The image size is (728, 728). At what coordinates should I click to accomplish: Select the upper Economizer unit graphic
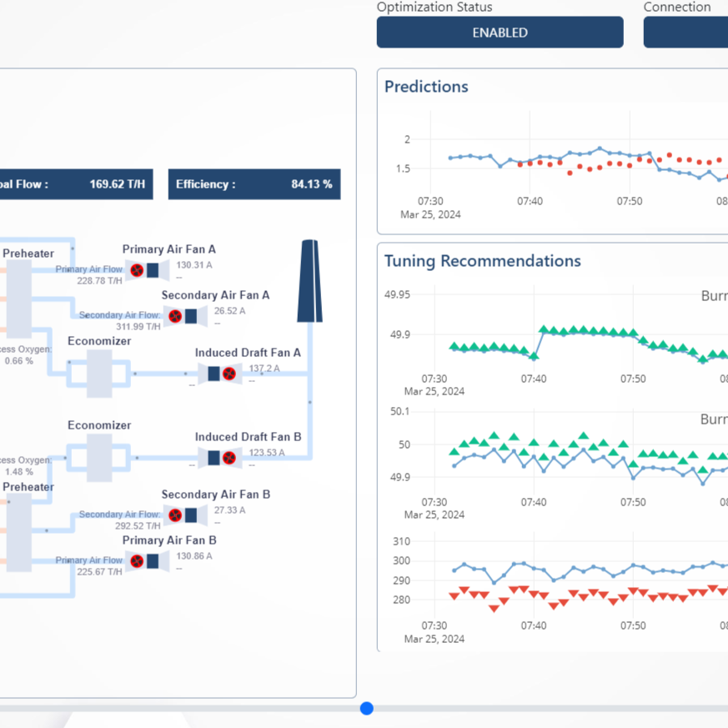[x=99, y=374]
